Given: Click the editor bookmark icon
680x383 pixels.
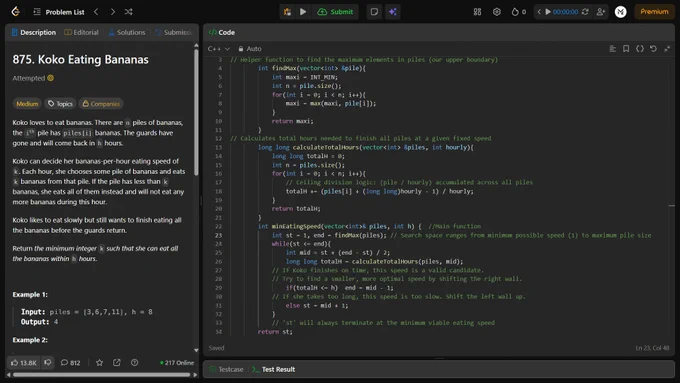Looking at the screenshot, I should click(626, 49).
